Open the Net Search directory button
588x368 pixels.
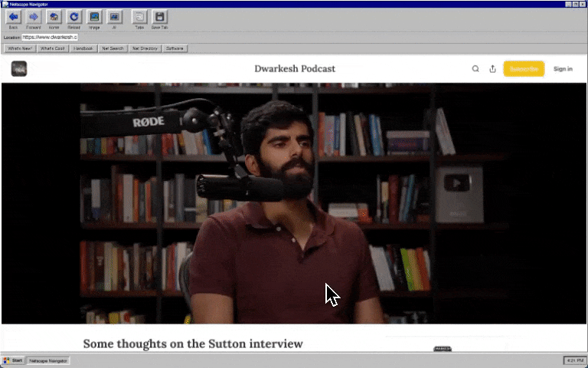point(113,48)
